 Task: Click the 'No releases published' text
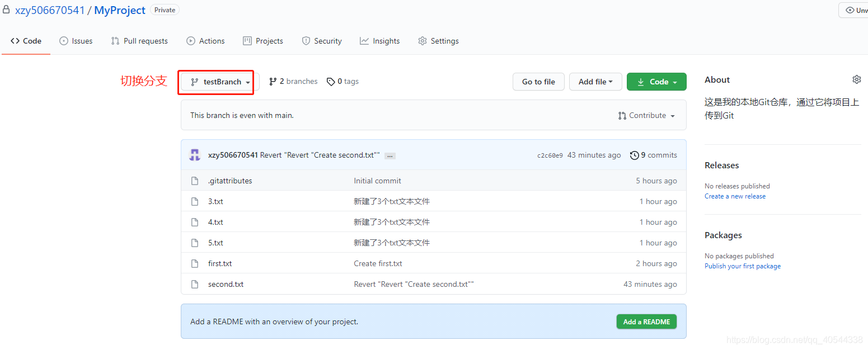tap(737, 186)
